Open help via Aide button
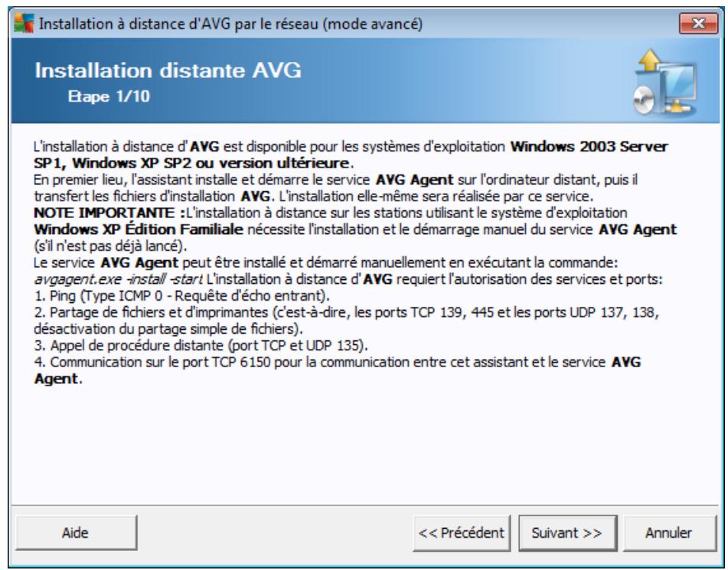This screenshot has height=570, width=728. tap(76, 533)
